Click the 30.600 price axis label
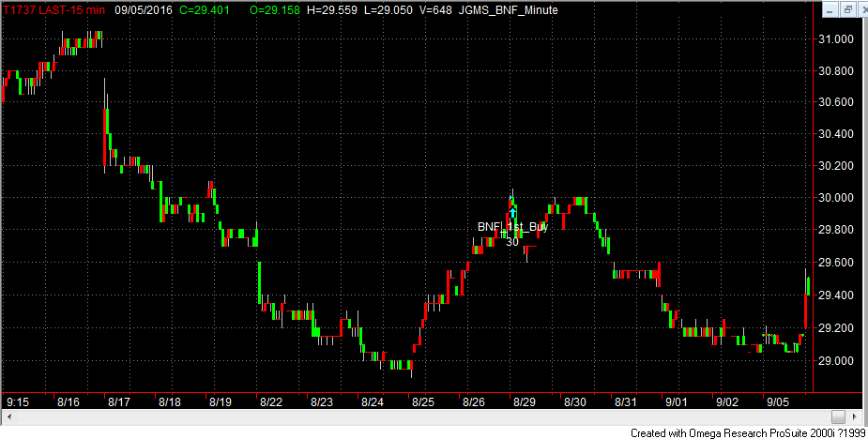The image size is (868, 439). coord(836,102)
